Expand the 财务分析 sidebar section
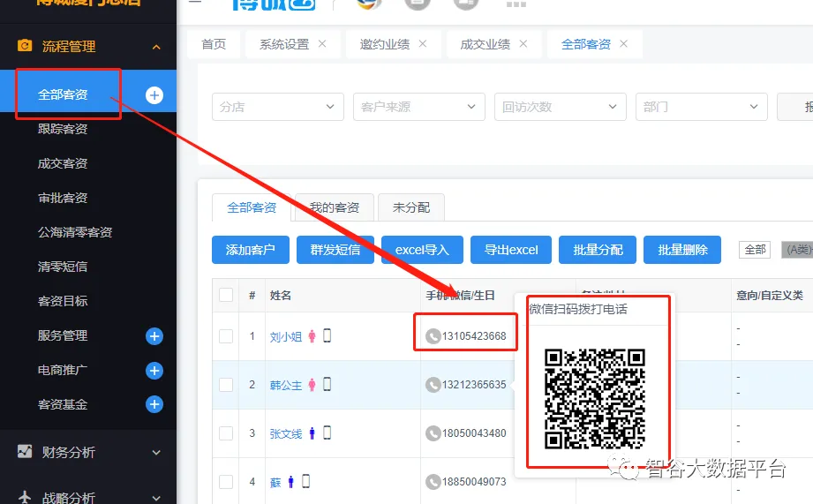Screen dimensions: 813x504 [88, 452]
